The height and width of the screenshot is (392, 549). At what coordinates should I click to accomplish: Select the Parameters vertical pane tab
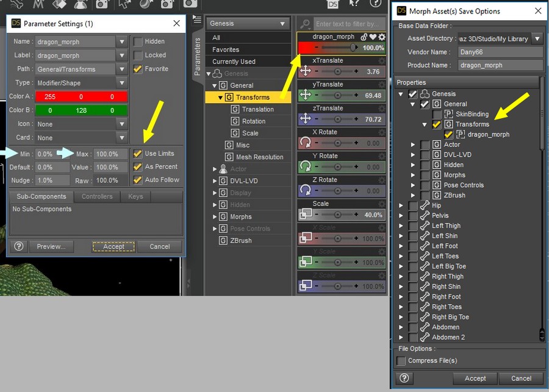pyautogui.click(x=198, y=56)
